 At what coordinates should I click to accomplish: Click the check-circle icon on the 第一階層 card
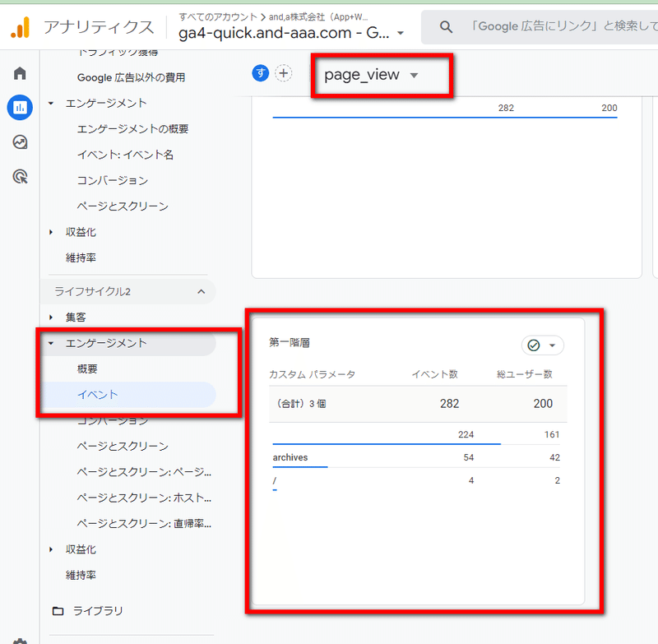533,345
